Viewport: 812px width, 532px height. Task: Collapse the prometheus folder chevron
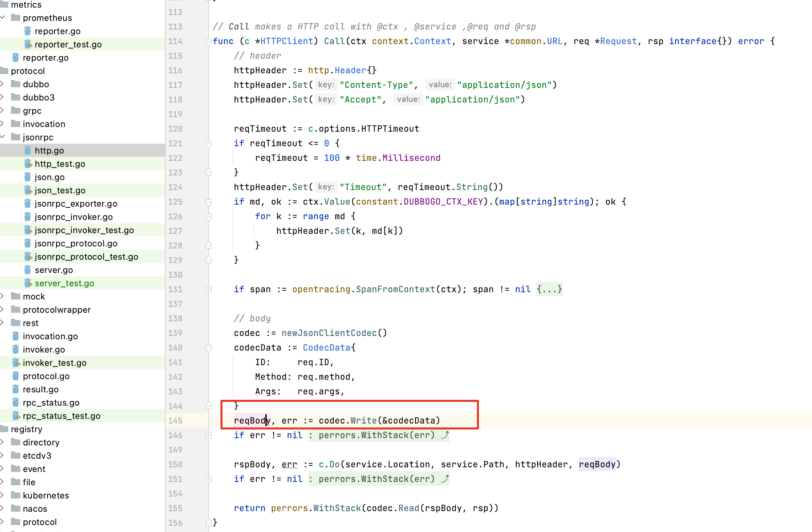(3, 18)
